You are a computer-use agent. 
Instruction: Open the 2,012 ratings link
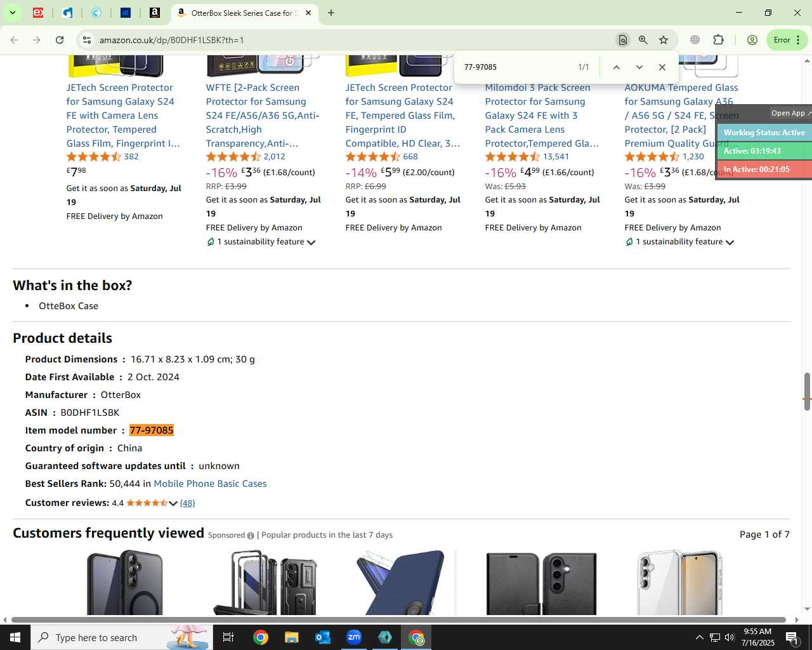pyautogui.click(x=275, y=157)
